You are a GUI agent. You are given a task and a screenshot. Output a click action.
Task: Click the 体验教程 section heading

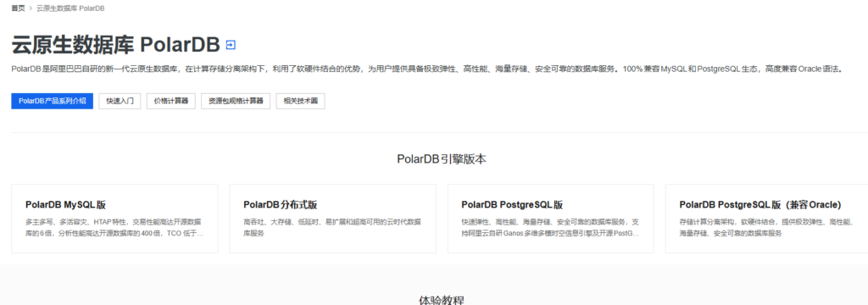(442, 301)
